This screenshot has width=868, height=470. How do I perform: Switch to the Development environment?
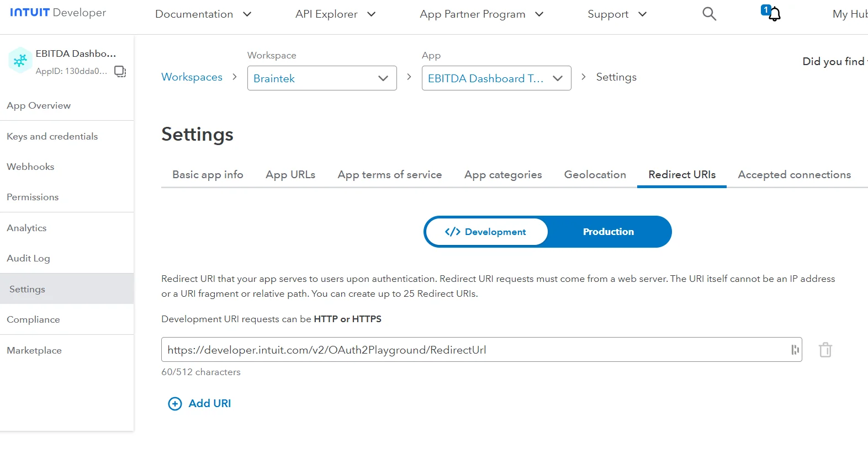point(486,232)
